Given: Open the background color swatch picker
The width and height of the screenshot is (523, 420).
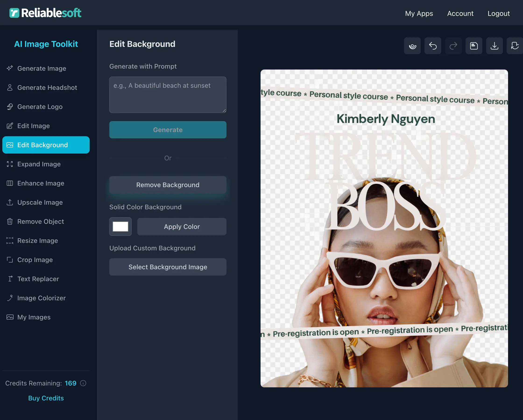Looking at the screenshot, I should click(120, 227).
